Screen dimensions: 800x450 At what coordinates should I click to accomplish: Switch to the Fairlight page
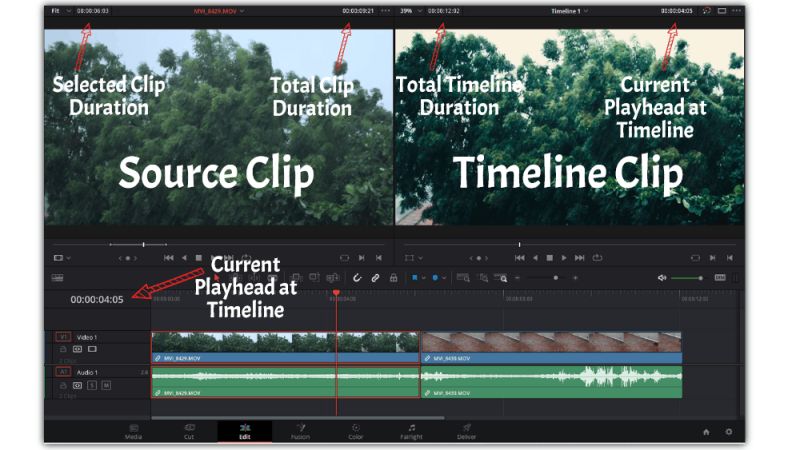[411, 432]
